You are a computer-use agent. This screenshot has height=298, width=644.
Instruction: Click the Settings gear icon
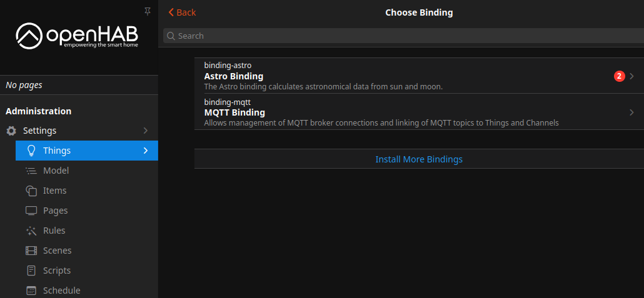coord(11,131)
